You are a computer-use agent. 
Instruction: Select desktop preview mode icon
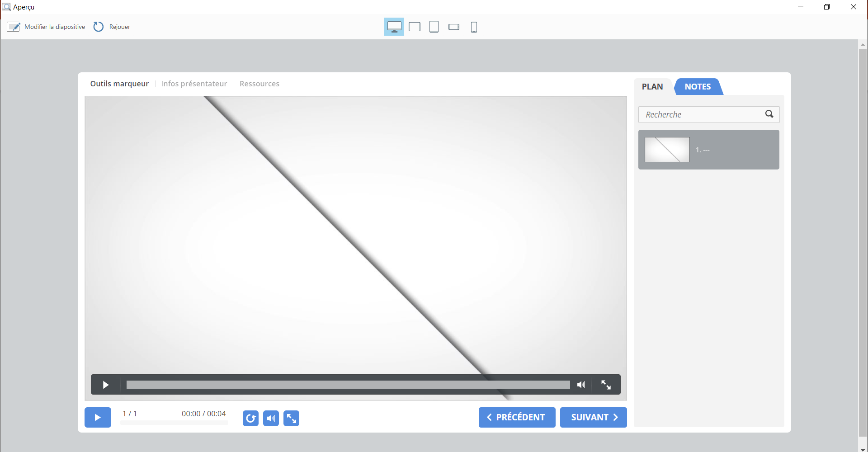click(x=394, y=27)
